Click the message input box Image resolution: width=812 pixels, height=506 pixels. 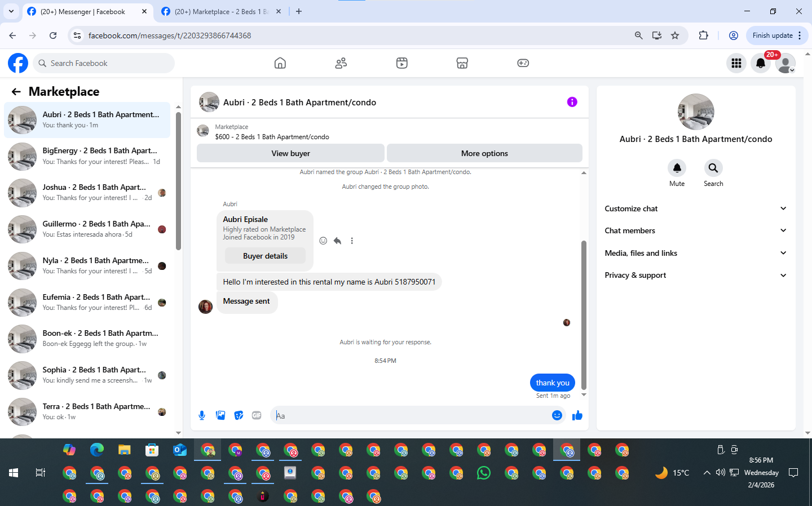[411, 416]
